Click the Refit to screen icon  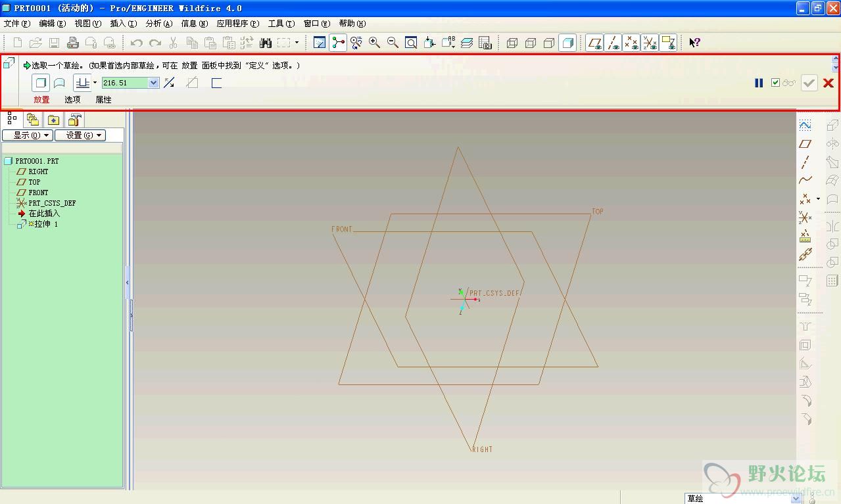(x=411, y=43)
